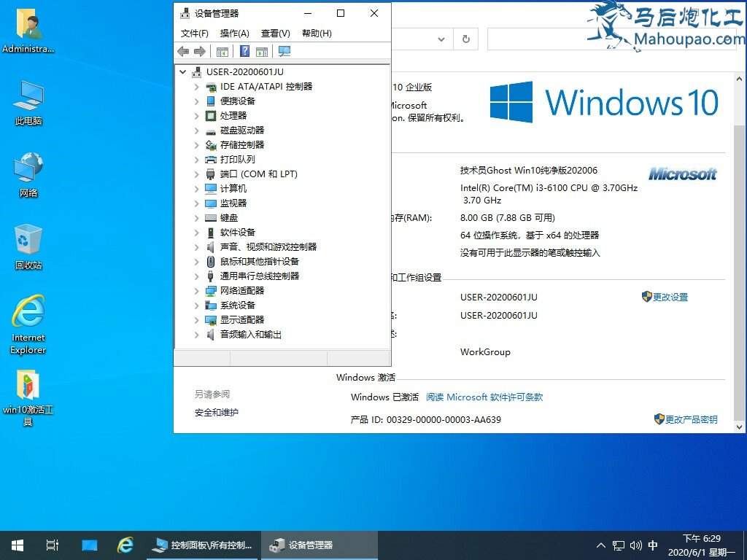747x560 pixels.
Task: Click the 阅读 Microsoft 软件许可条款 link
Action: click(x=484, y=397)
